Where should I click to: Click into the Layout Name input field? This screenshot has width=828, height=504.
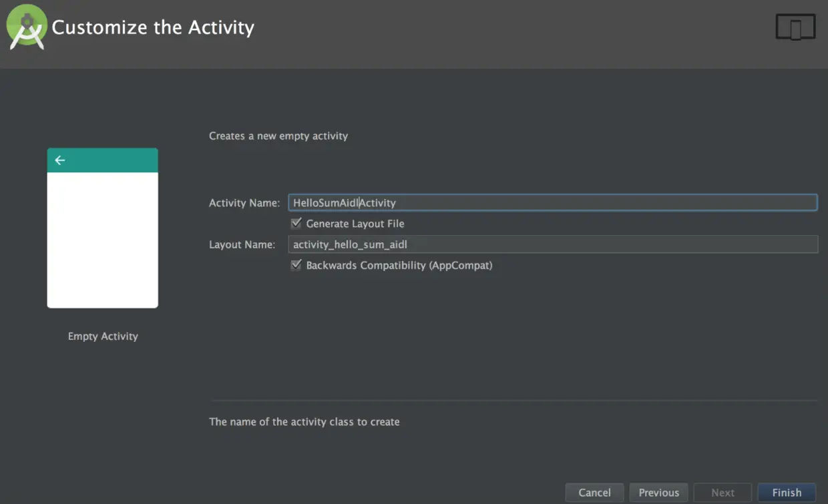pos(552,244)
